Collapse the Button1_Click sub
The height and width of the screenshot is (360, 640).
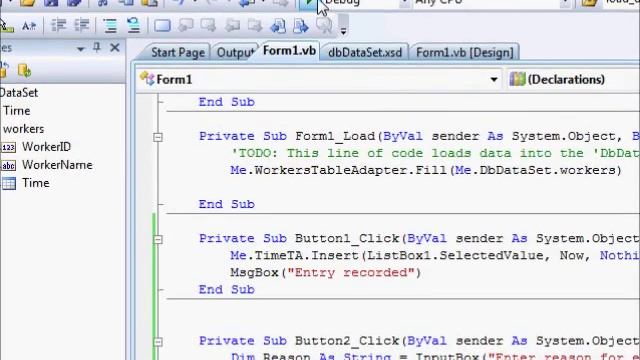click(158, 239)
